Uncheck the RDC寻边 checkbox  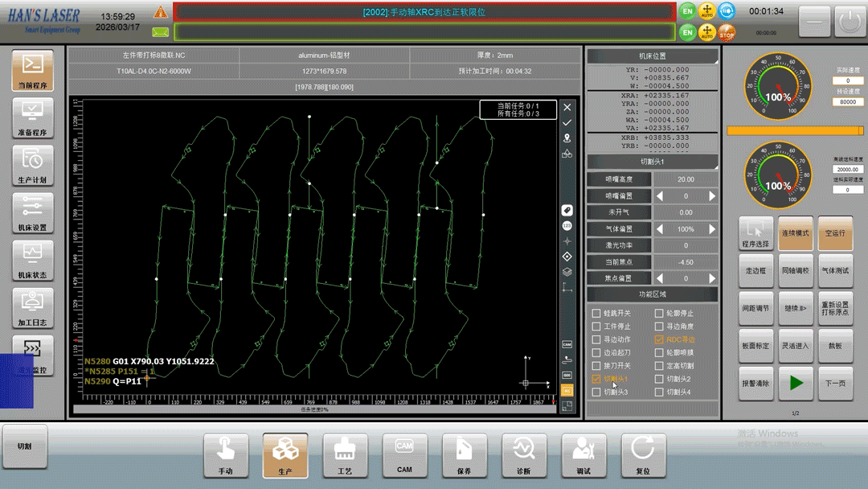(659, 340)
